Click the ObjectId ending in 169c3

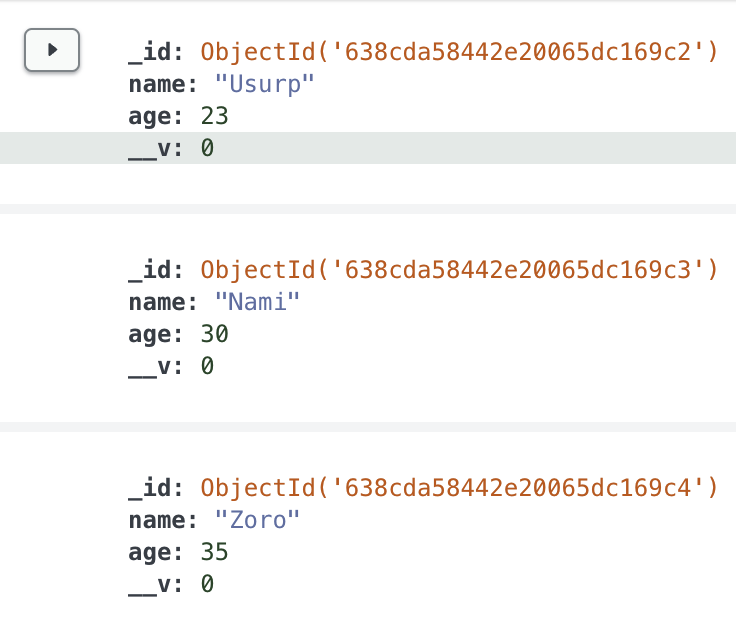point(459,269)
